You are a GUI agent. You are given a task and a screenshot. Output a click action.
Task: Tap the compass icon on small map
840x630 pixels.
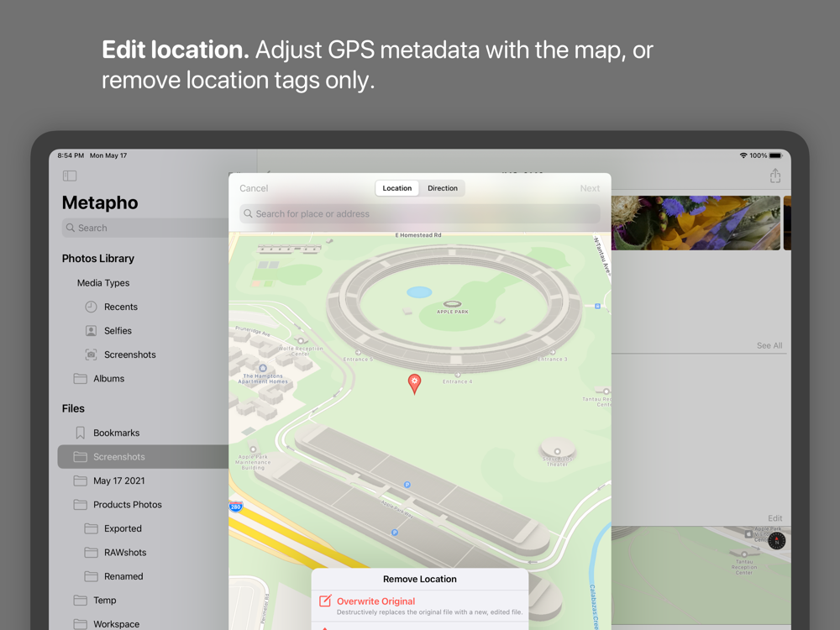click(776, 541)
